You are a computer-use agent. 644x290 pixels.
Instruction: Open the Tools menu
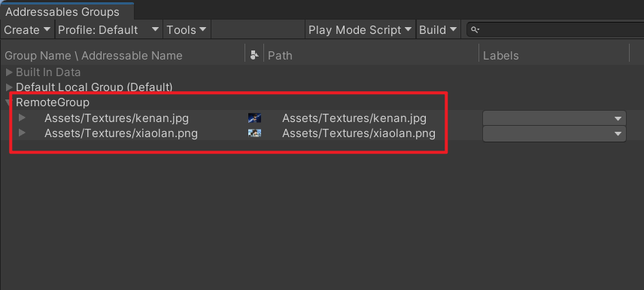[187, 29]
